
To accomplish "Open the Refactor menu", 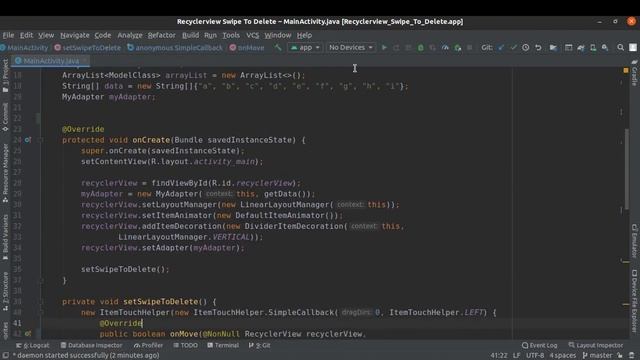I will click(161, 35).
